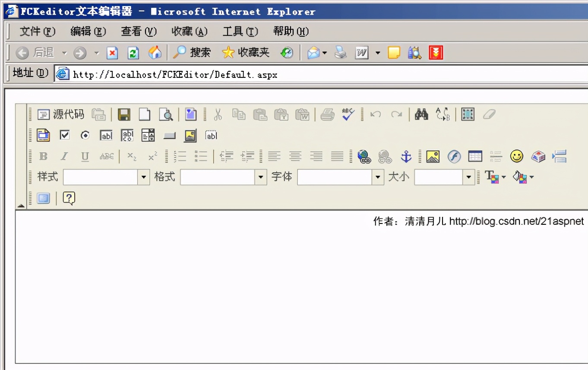Align text right

[316, 156]
